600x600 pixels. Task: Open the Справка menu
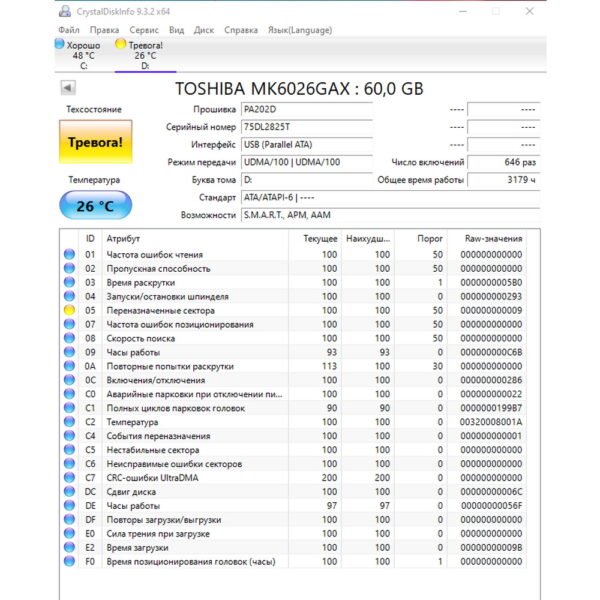click(x=241, y=30)
